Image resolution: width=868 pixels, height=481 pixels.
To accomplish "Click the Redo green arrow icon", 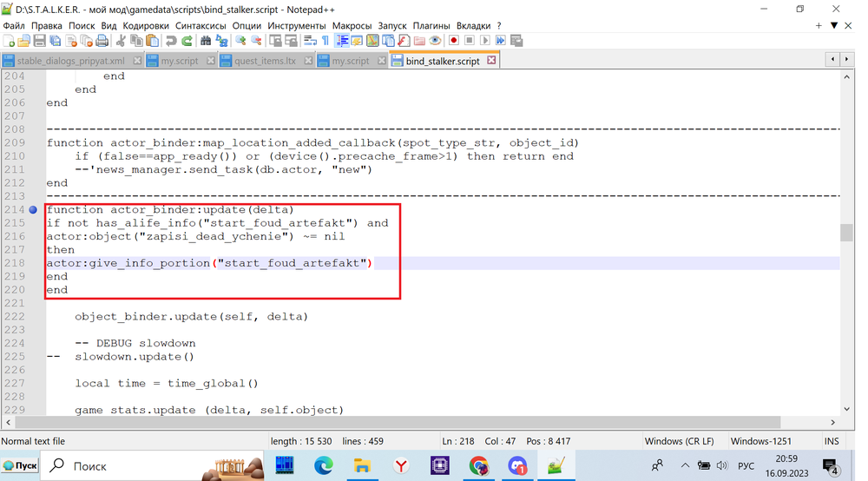I will pyautogui.click(x=187, y=41).
